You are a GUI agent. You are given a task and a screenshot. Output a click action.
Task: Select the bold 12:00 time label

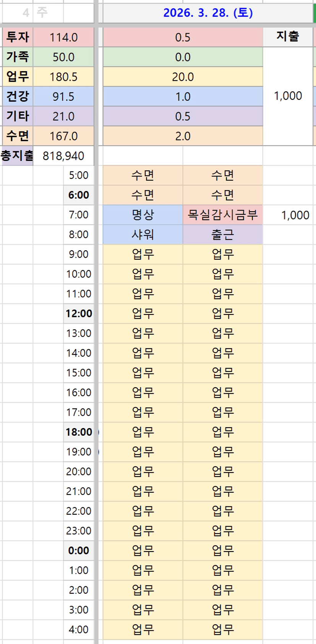click(79, 314)
